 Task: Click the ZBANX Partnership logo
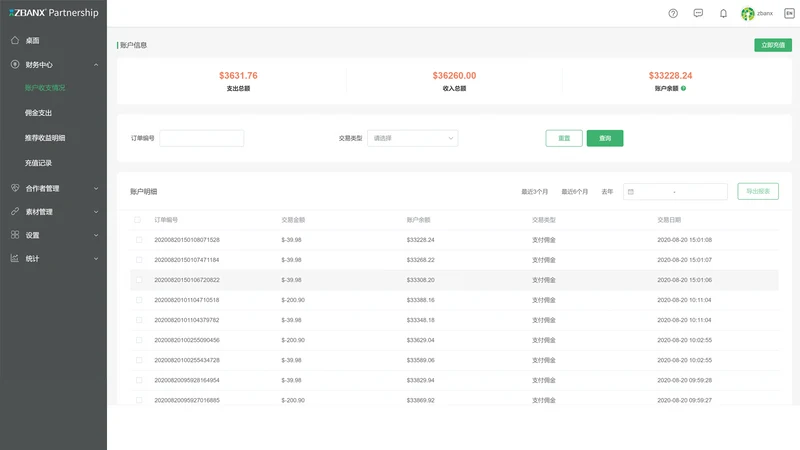(54, 13)
